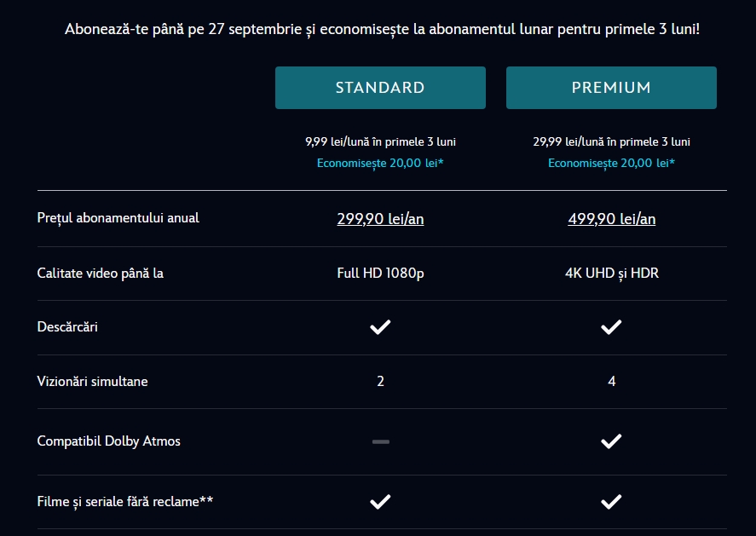Click the 'Full HD 1080p' quality value

coord(380,274)
